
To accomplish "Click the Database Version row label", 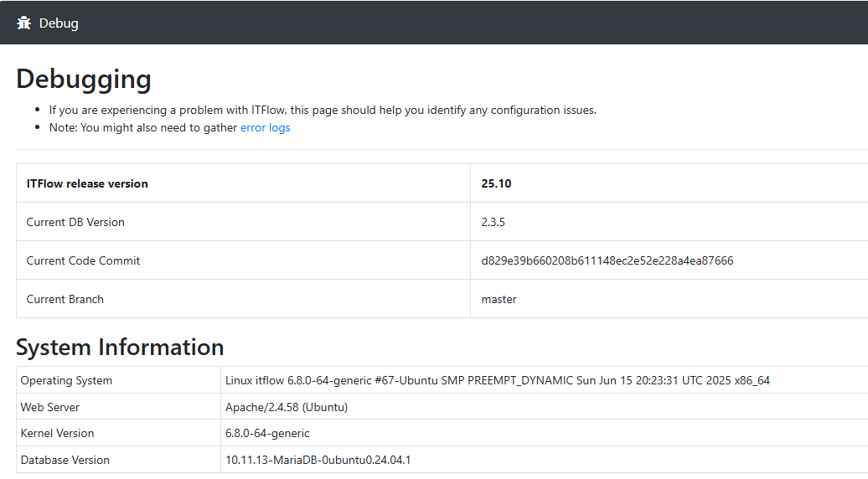I will point(65,460).
